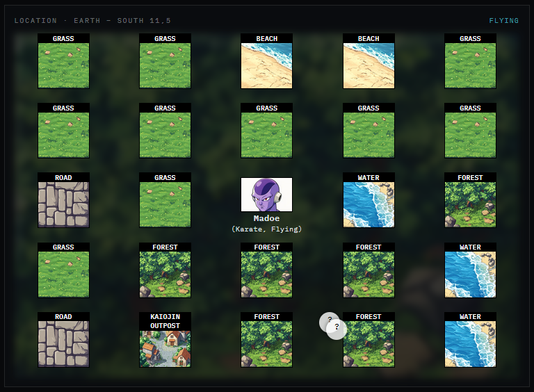Screen dimensions: 534x392
Task: Select Road tile left of Kaiojin Outpost
Action: (63, 340)
